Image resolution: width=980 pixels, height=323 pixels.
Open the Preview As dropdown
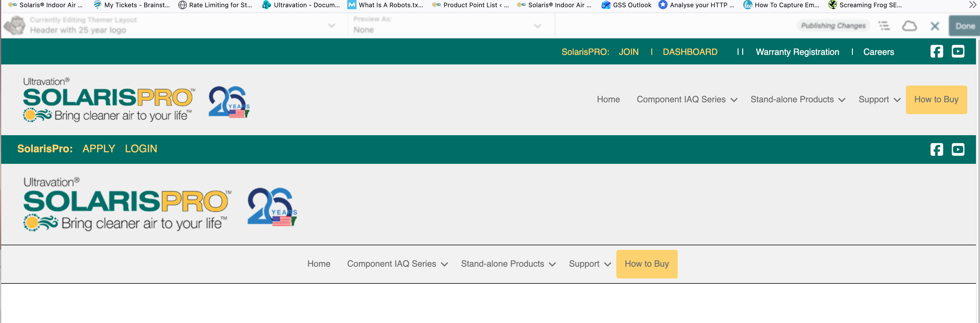pyautogui.click(x=537, y=26)
